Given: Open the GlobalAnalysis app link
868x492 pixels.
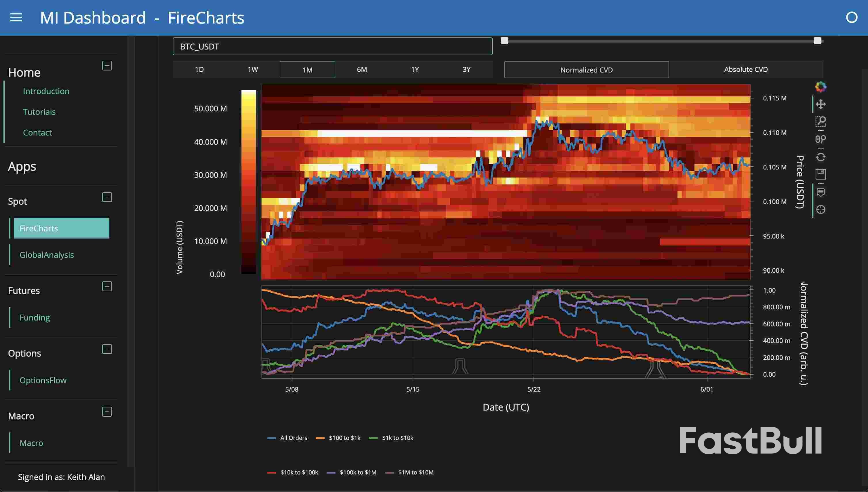Looking at the screenshot, I should click(47, 255).
